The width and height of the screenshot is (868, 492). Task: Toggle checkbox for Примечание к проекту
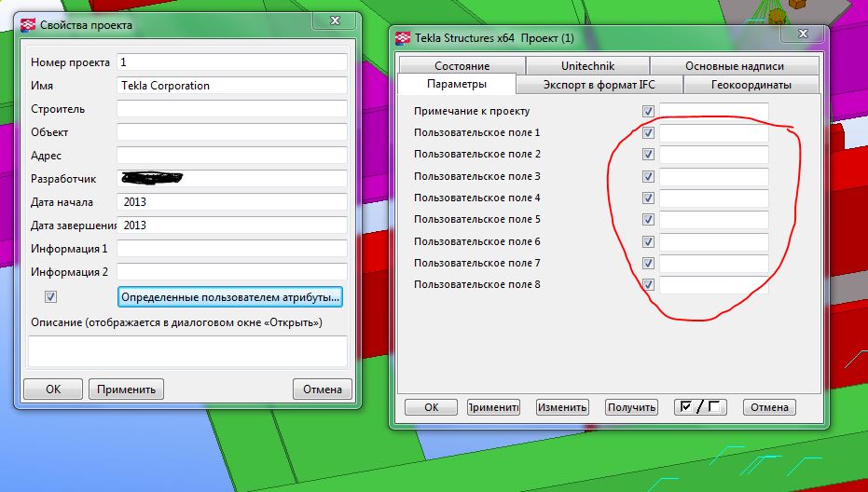(x=648, y=111)
